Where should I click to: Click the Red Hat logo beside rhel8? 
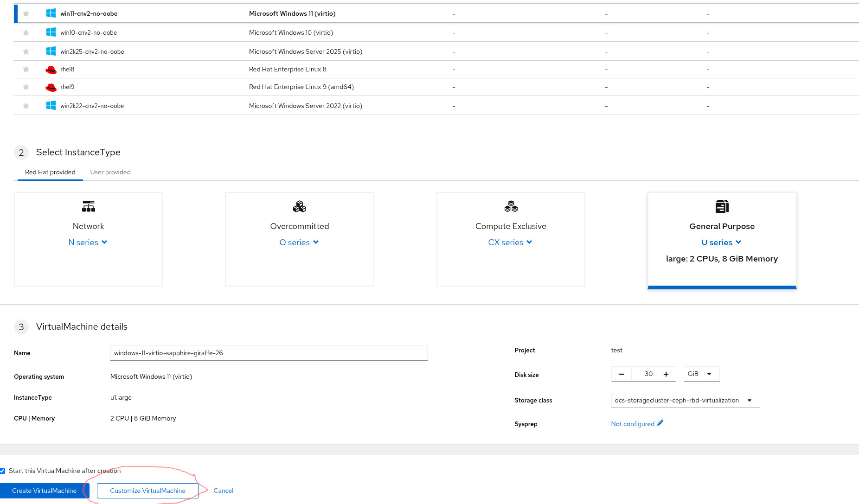tap(51, 70)
